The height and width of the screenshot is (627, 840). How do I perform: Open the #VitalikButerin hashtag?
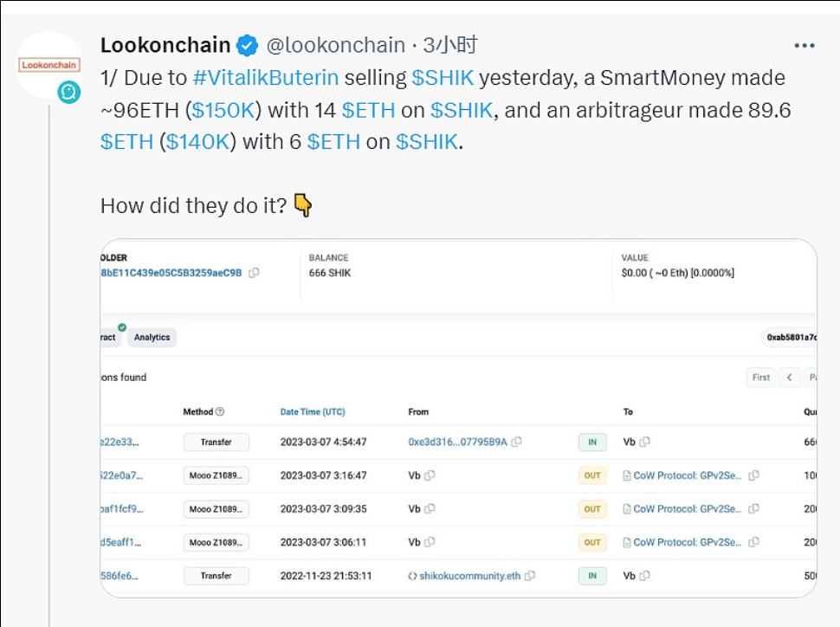click(x=265, y=78)
